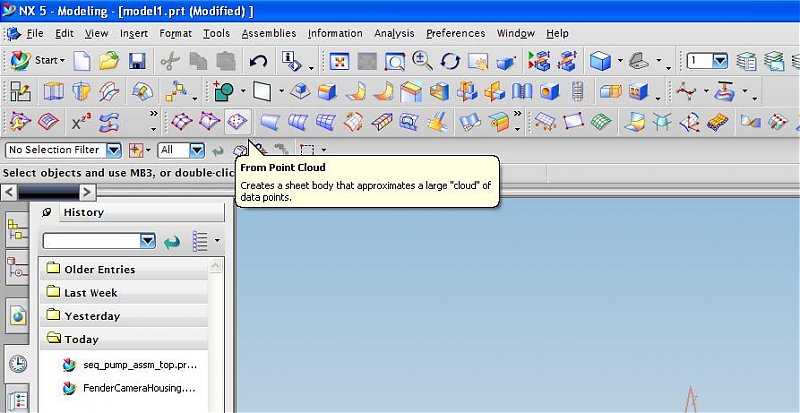Click the From Poles surface icon
This screenshot has width=800, height=413.
click(x=209, y=122)
